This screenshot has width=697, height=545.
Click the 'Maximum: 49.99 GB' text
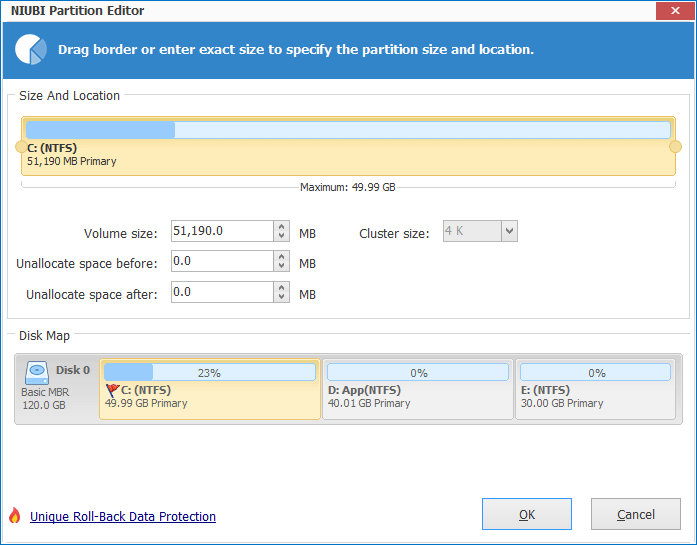tap(348, 187)
